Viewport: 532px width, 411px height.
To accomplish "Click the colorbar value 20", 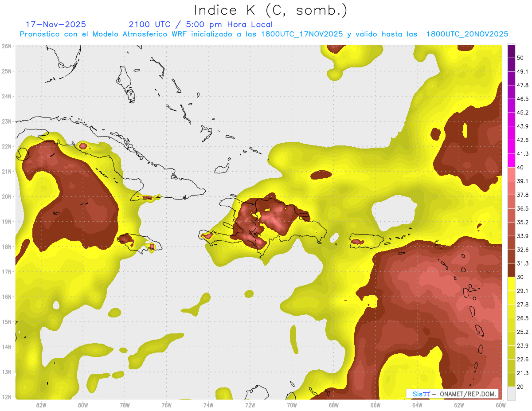I will point(521,387).
